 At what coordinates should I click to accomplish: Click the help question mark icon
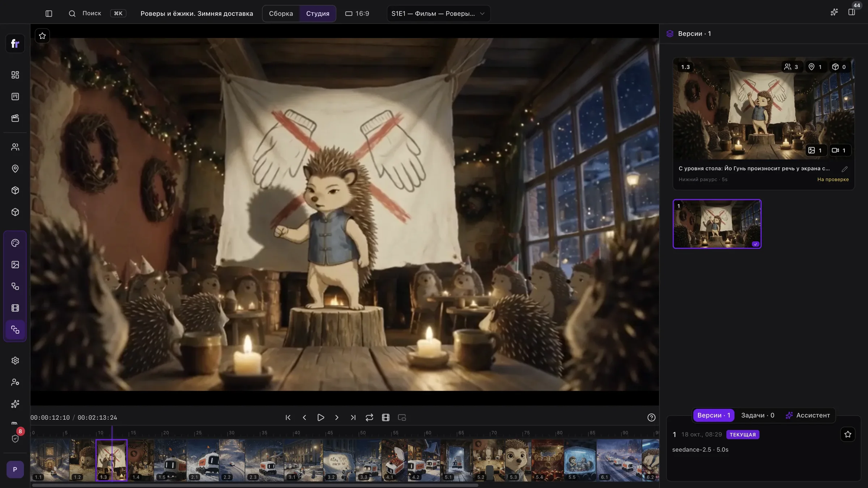coord(651,418)
